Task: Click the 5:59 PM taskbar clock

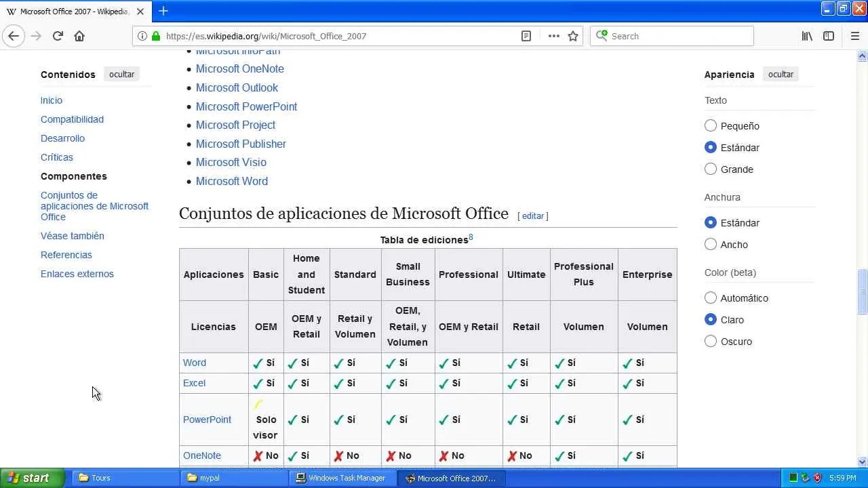Action: pyautogui.click(x=842, y=478)
